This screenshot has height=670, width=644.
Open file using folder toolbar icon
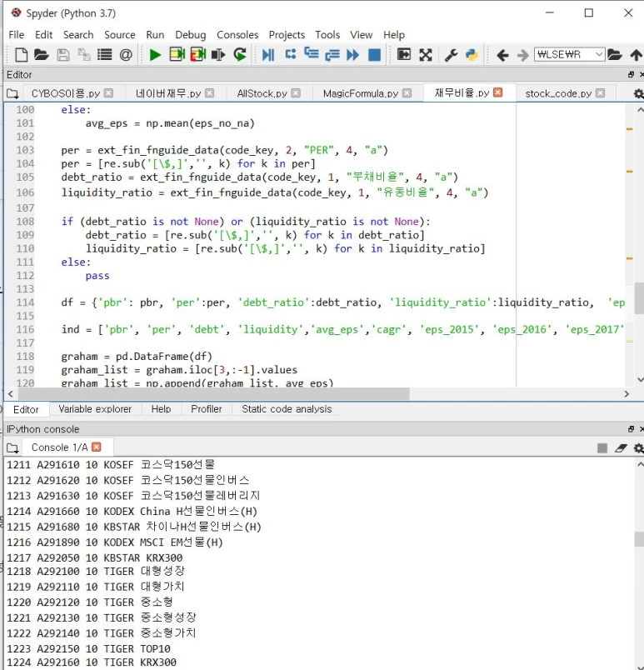(42, 55)
